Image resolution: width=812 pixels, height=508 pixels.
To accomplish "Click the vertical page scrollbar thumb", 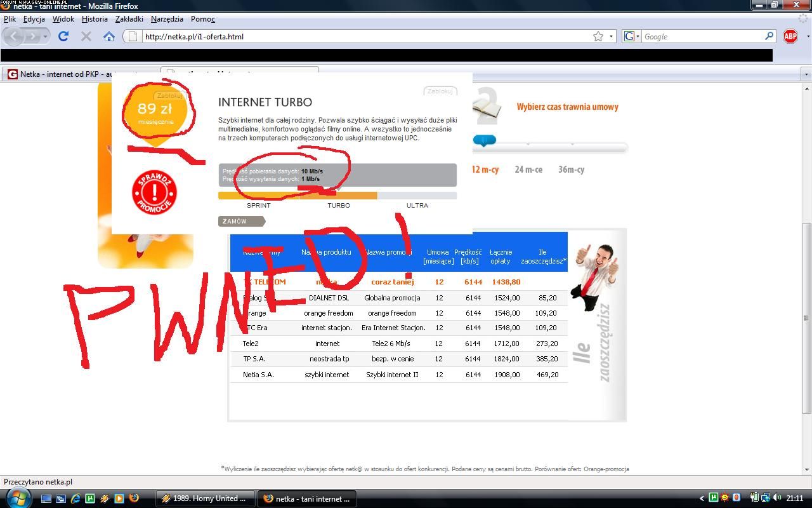I will [x=806, y=317].
